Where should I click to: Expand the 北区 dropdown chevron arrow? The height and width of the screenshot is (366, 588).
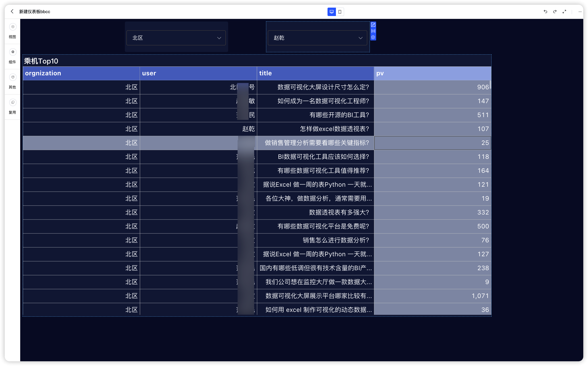pyautogui.click(x=219, y=38)
